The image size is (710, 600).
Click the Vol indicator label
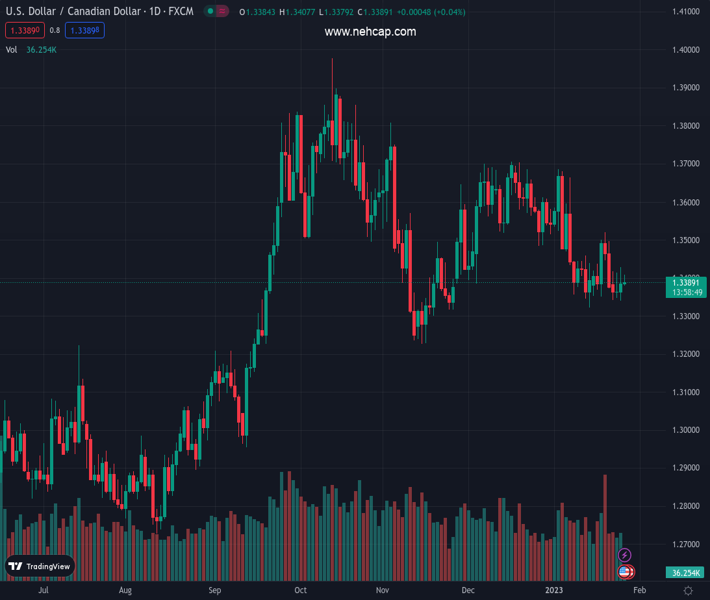[12, 49]
